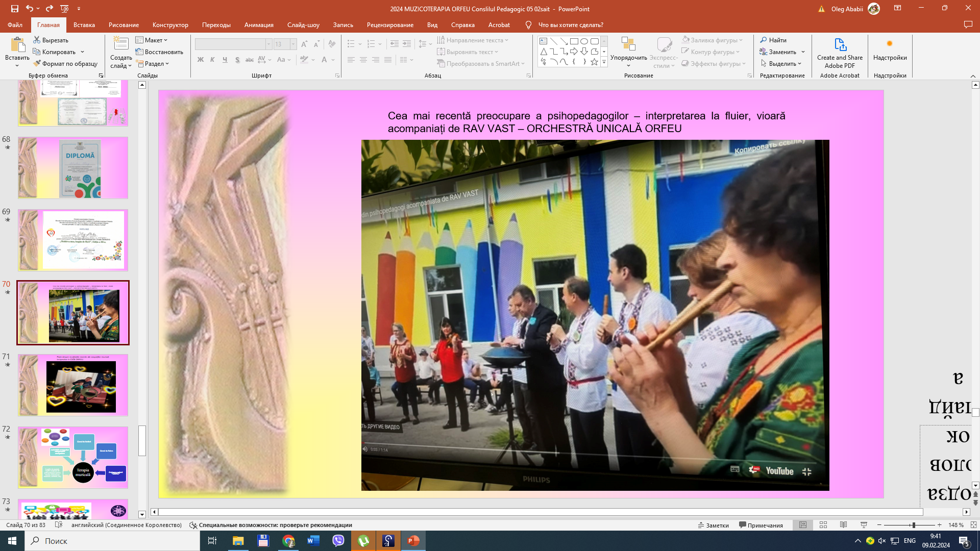This screenshot has height=551, width=980.
Task: Reset the slide with Восстановить
Action: (x=159, y=52)
